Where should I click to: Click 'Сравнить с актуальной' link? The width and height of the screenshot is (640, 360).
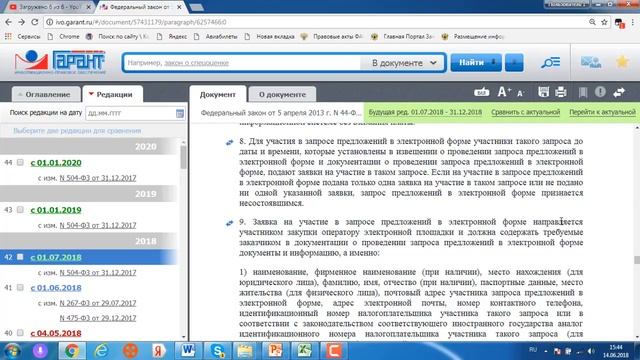[x=525, y=112]
